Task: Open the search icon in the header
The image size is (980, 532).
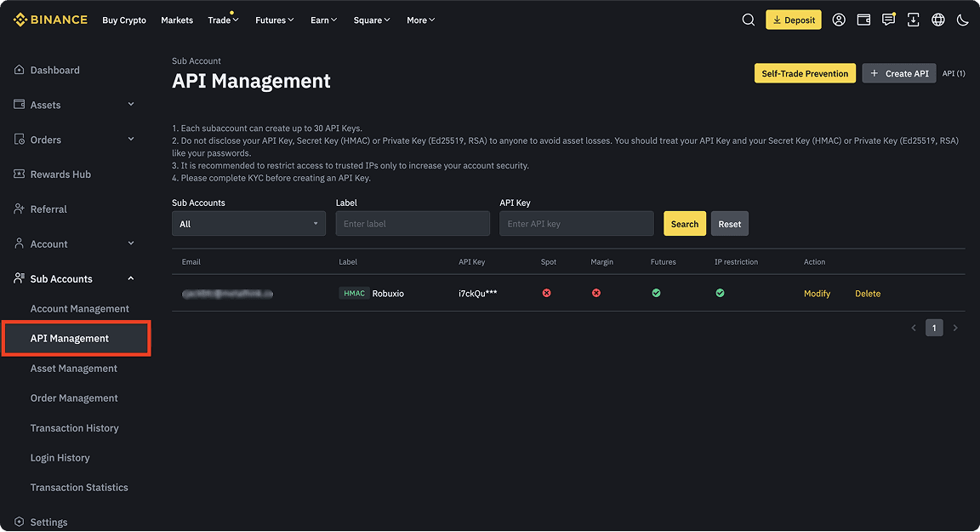Action: point(748,19)
